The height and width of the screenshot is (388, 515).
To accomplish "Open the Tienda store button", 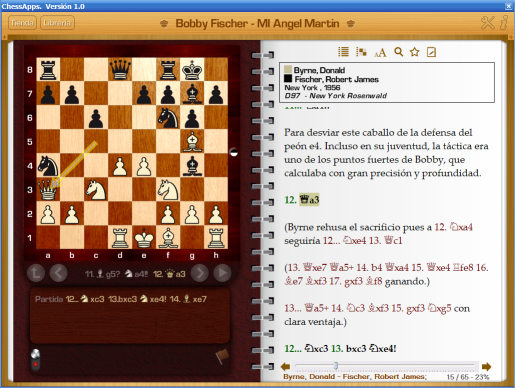I will pyautogui.click(x=22, y=23).
